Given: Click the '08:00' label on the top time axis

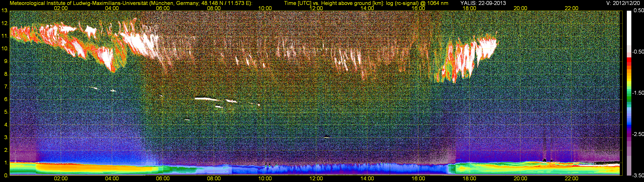Looking at the screenshot, I should coord(214,8).
